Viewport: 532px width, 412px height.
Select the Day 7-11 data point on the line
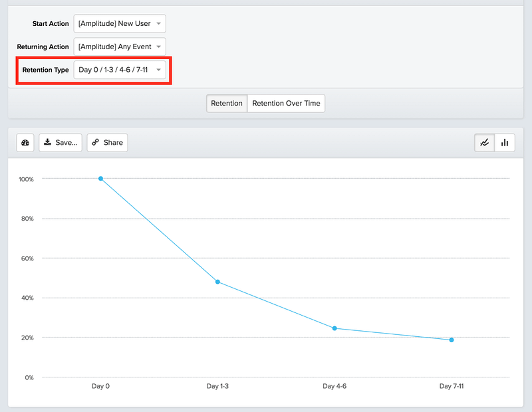(452, 340)
